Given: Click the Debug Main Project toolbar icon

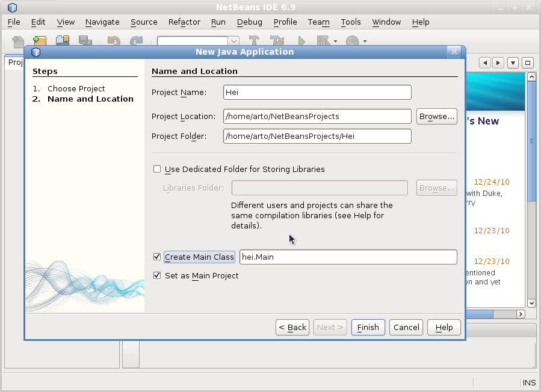Looking at the screenshot, I should tap(324, 41).
